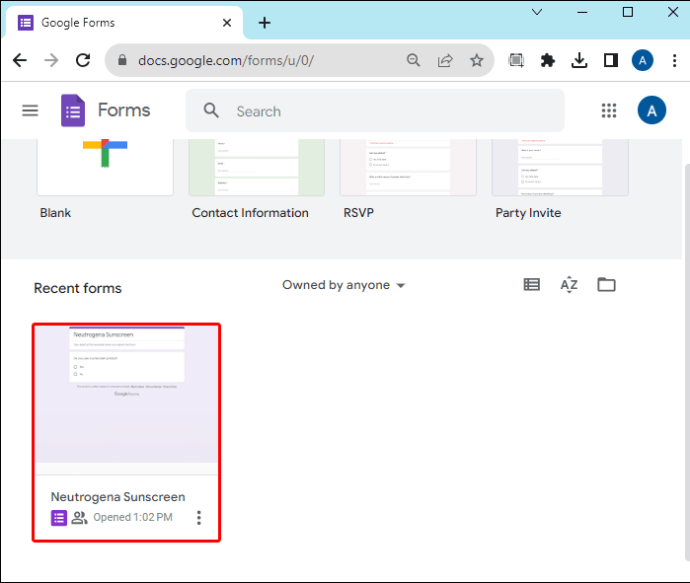Toggle the browser side panel
The height and width of the screenshot is (583, 690).
tap(611, 60)
